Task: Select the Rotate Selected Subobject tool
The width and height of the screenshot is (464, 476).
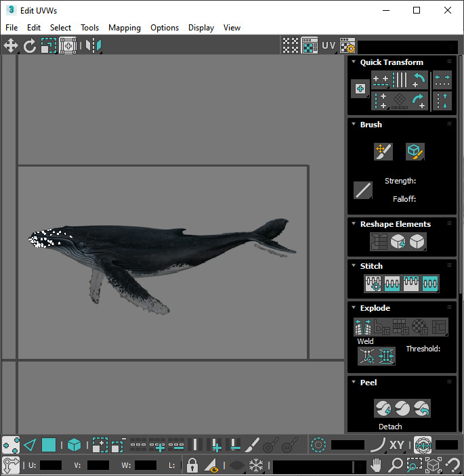Action: tap(30, 46)
